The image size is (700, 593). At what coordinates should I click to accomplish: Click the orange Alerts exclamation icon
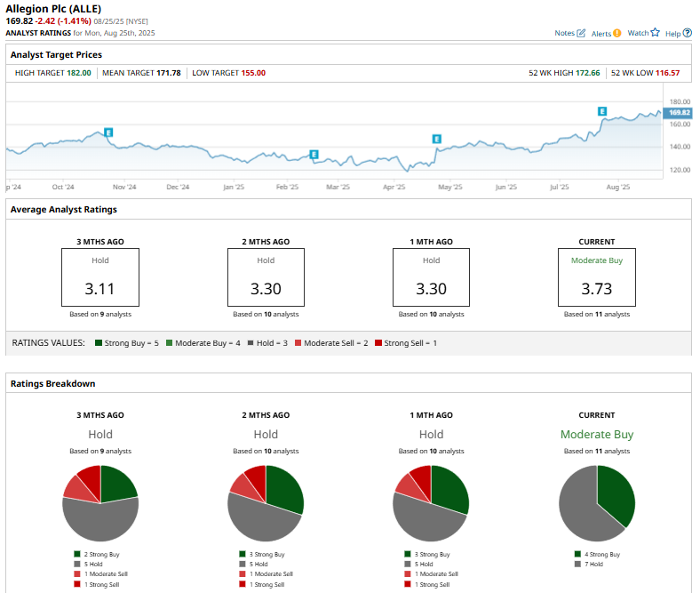[x=617, y=33]
